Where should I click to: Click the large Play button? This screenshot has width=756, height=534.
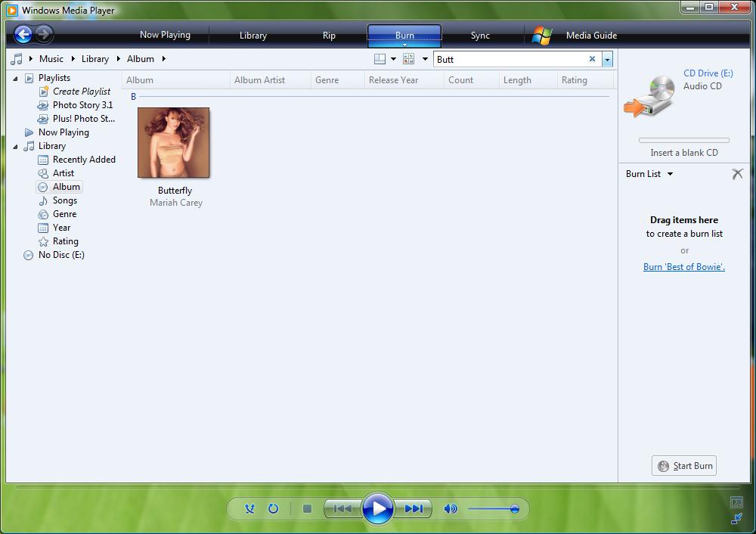tap(378, 508)
